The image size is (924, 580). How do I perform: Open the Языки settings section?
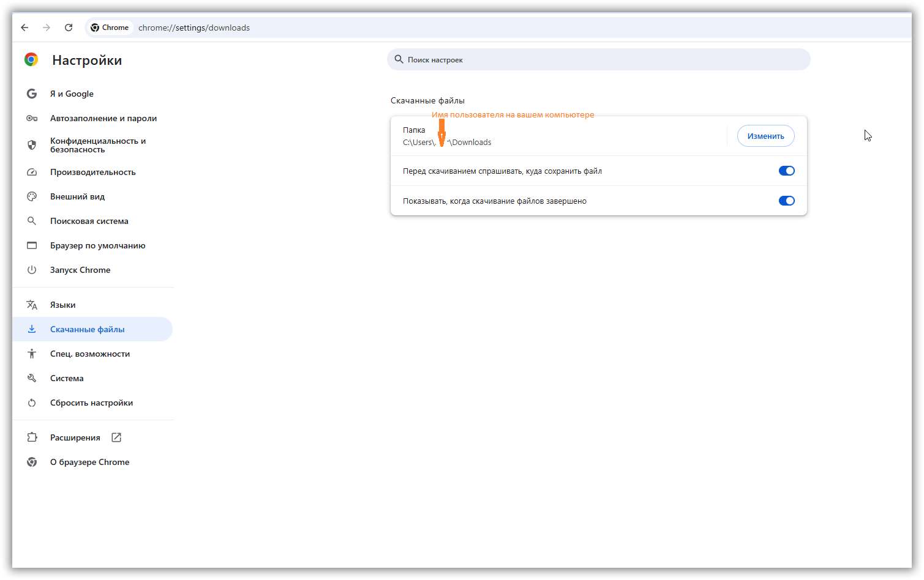(x=62, y=305)
